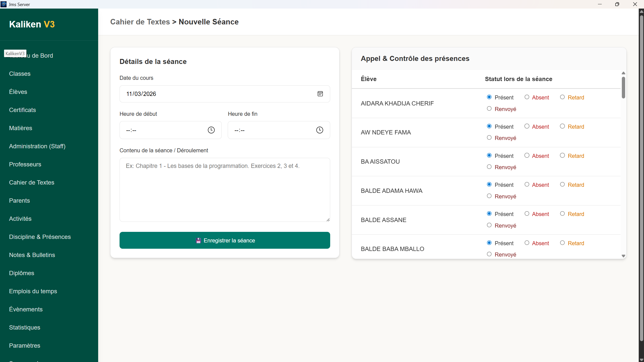
Task: Click the Jms Server app icon in title bar
Action: pyautogui.click(x=4, y=4)
